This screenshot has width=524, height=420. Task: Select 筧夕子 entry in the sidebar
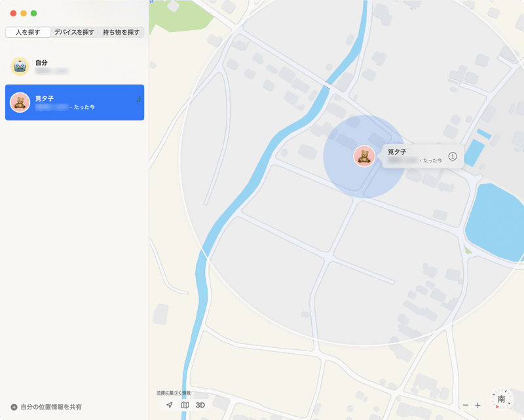point(75,102)
